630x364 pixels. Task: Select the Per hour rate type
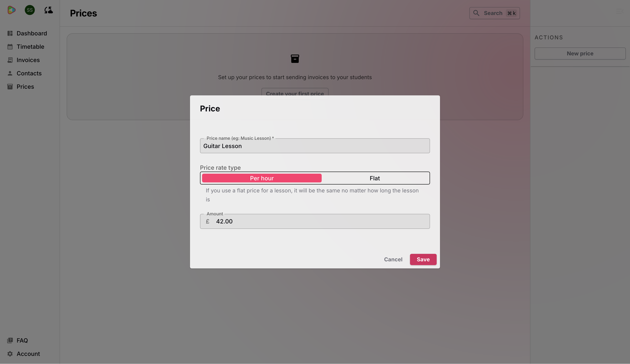pyautogui.click(x=262, y=178)
